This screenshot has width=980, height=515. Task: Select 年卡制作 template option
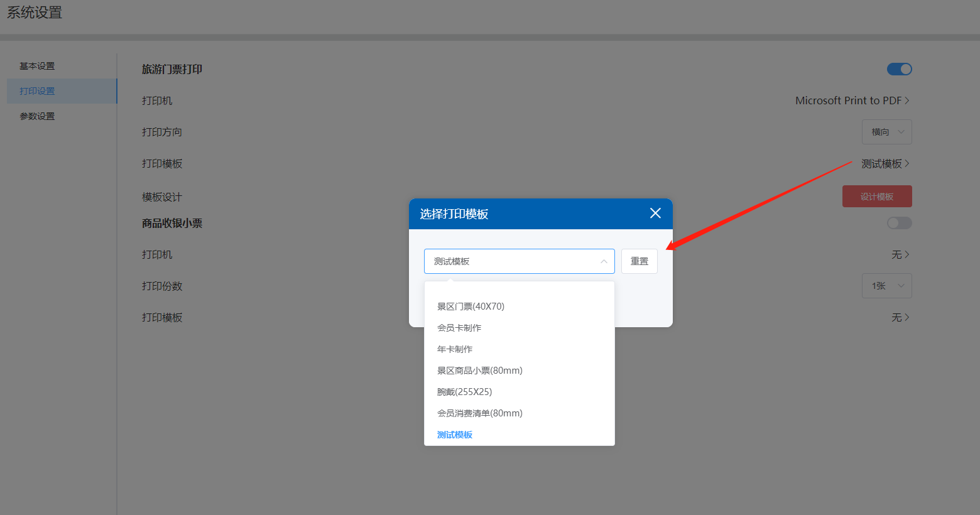click(455, 349)
